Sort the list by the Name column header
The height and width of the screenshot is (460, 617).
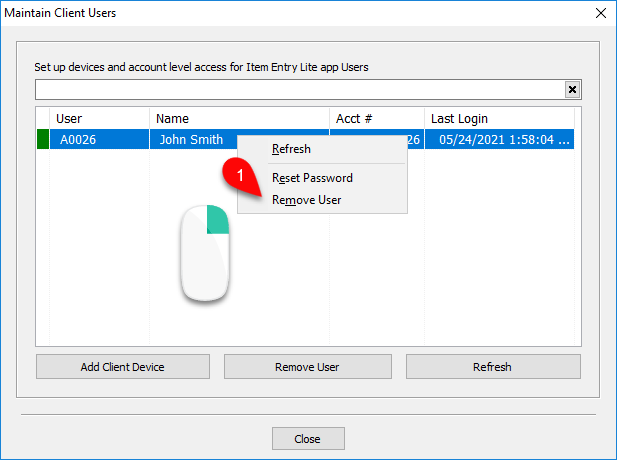pos(239,118)
